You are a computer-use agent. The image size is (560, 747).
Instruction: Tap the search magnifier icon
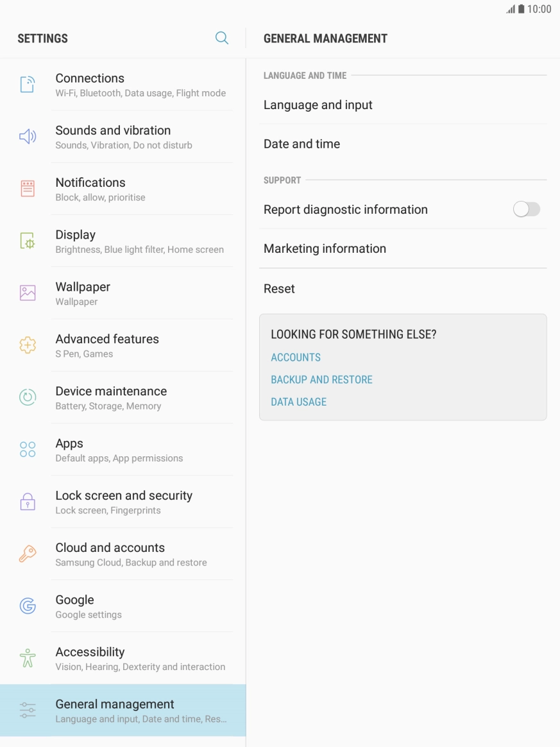point(221,38)
